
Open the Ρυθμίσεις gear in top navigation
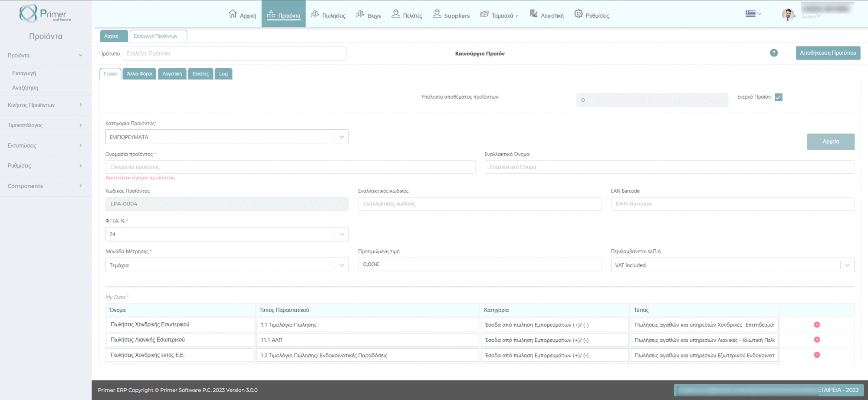(x=592, y=15)
